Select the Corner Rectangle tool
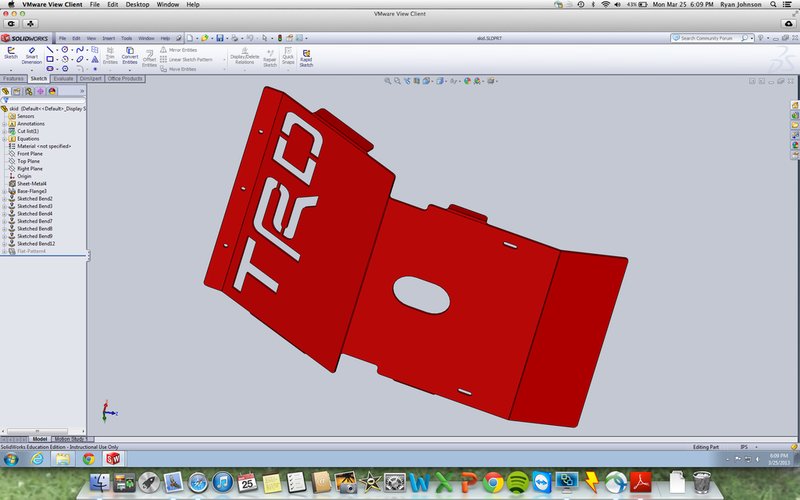This screenshot has height=500, width=800. 49,59
